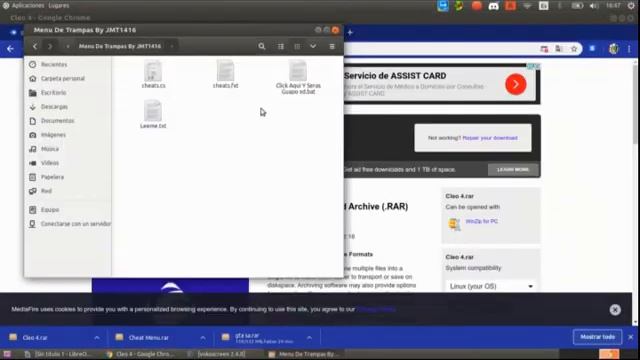
Task: Open Red in the sidebar
Action: click(46, 191)
